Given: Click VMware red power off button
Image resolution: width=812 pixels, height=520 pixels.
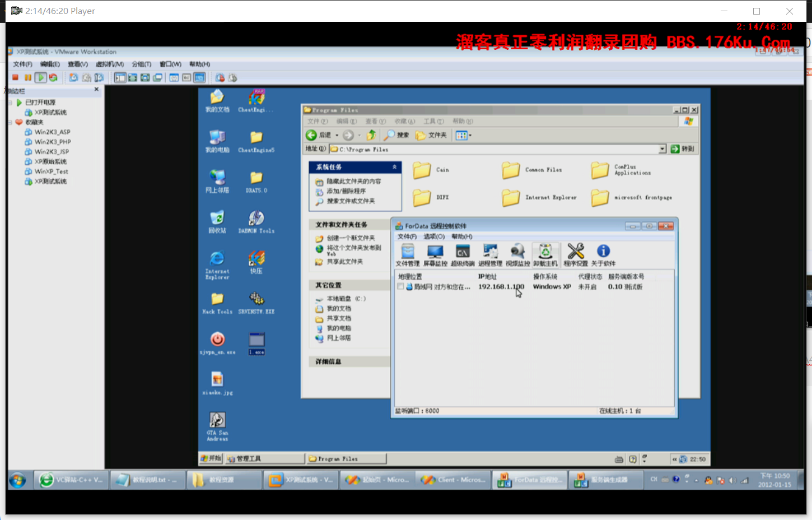Looking at the screenshot, I should [x=16, y=77].
